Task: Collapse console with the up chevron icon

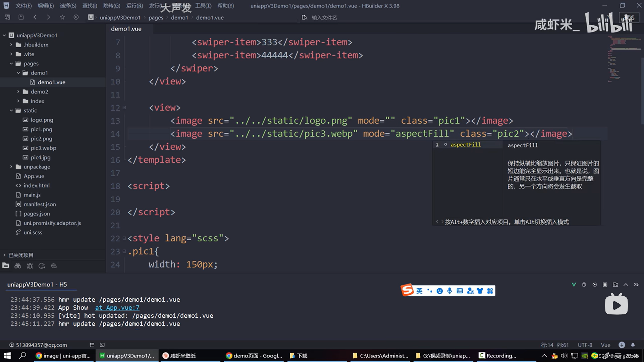Action: pyautogui.click(x=626, y=285)
